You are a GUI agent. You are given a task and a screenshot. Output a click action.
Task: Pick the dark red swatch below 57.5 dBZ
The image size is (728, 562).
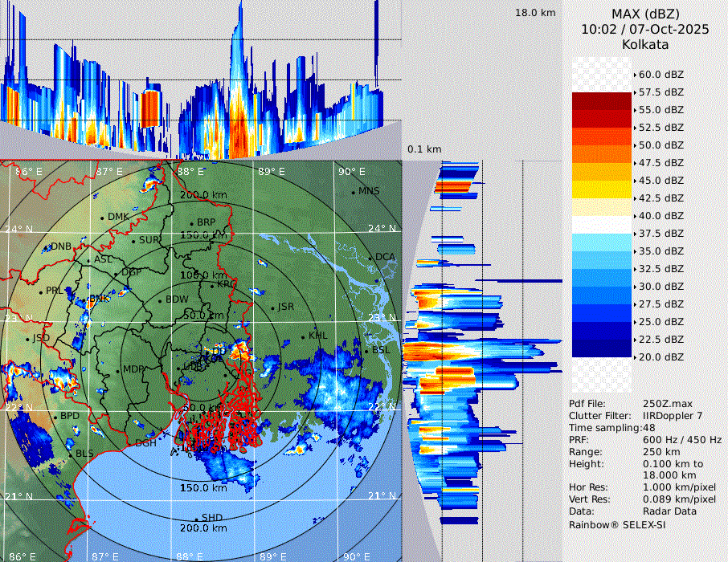coord(602,101)
